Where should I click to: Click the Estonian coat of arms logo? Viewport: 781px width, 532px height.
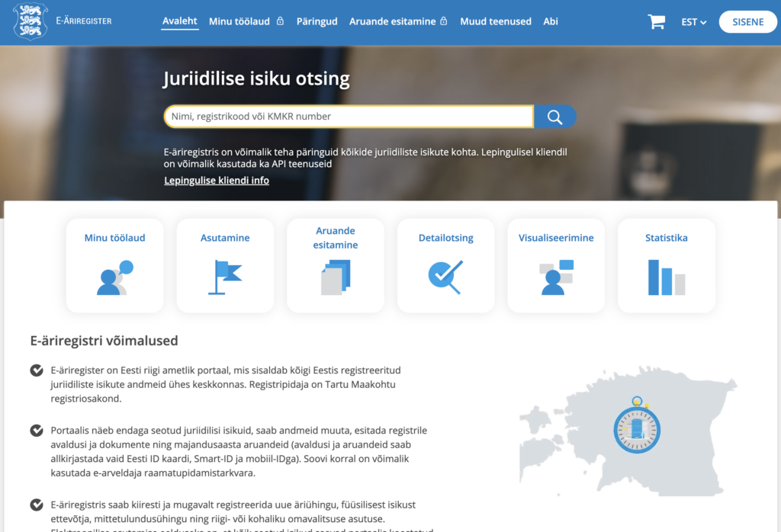tap(31, 21)
